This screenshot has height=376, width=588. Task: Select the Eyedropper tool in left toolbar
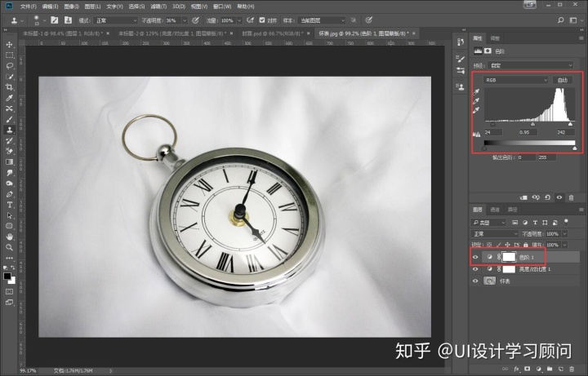coord(9,98)
